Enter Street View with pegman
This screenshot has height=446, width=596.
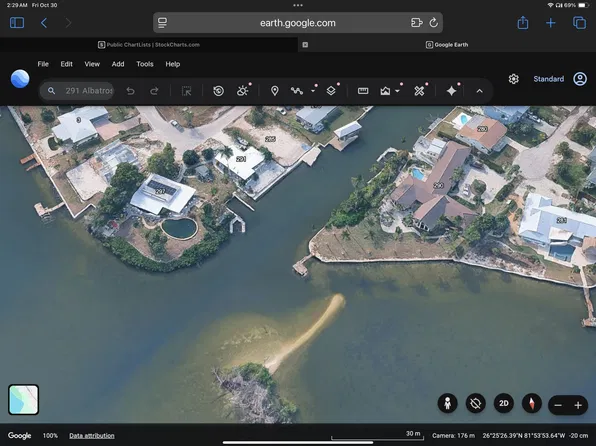pos(448,403)
